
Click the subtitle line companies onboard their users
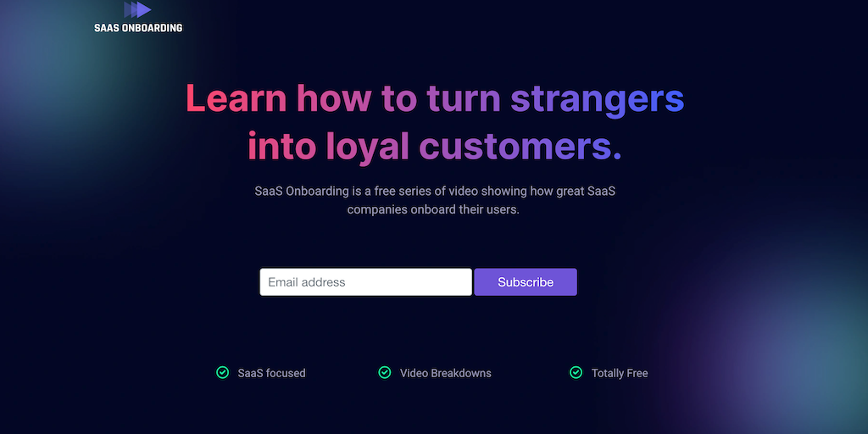[x=433, y=210]
